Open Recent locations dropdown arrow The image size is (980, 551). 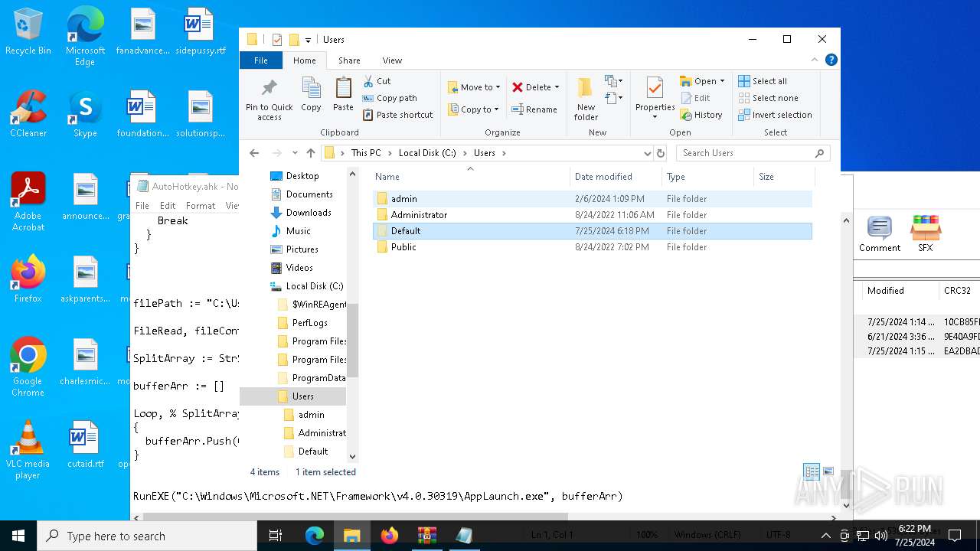point(294,153)
